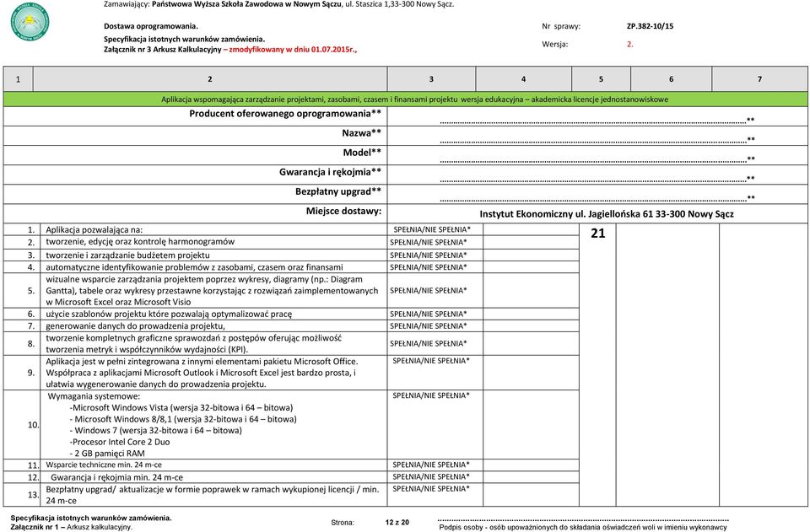Click page number '12 z 20'
This screenshot has width=810, height=532.
point(397,523)
